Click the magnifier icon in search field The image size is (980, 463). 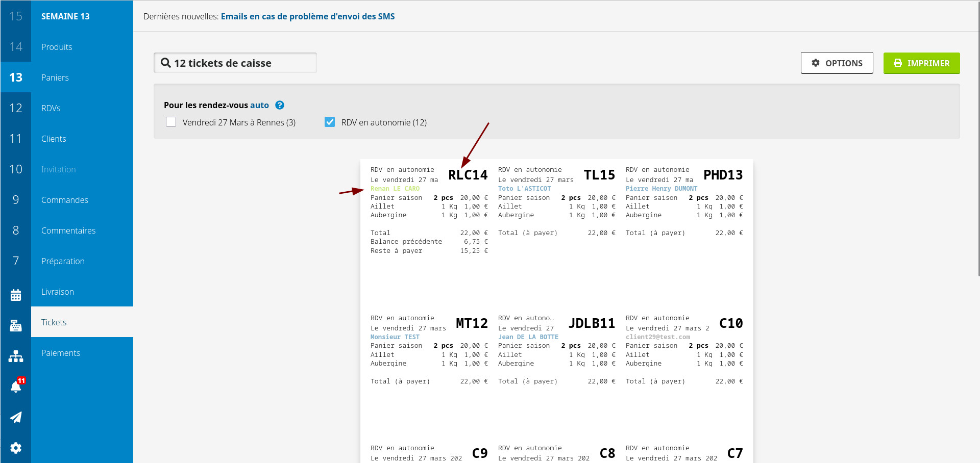(x=166, y=63)
